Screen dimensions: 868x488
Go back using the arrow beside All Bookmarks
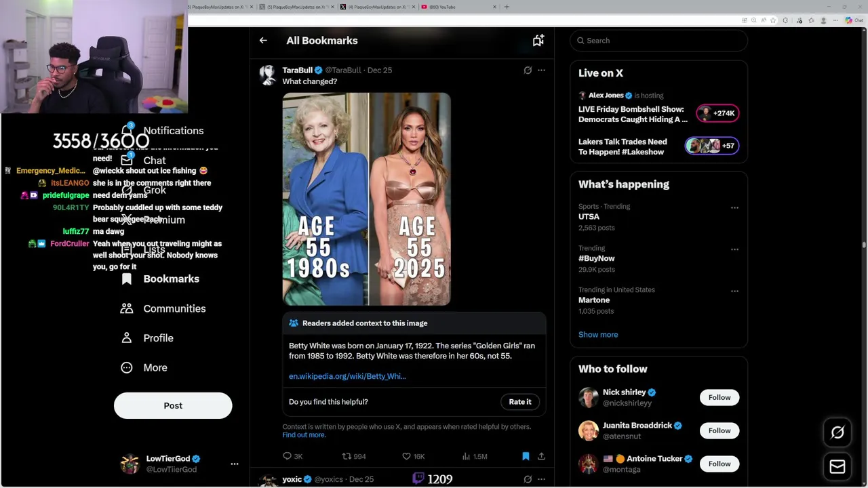263,41
